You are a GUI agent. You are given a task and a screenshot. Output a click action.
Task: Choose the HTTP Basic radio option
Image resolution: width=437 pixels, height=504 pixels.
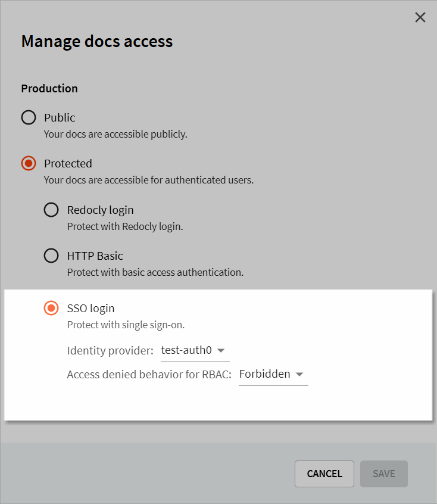51,256
